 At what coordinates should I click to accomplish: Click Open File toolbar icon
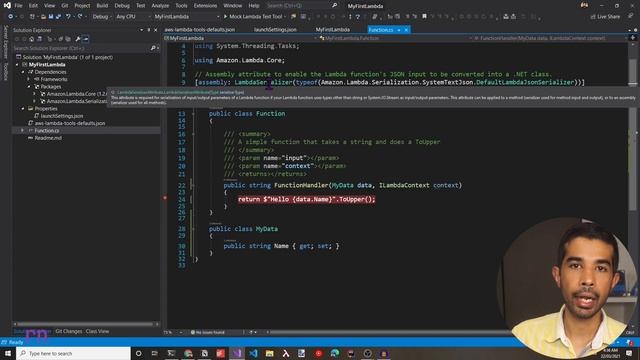coord(43,17)
